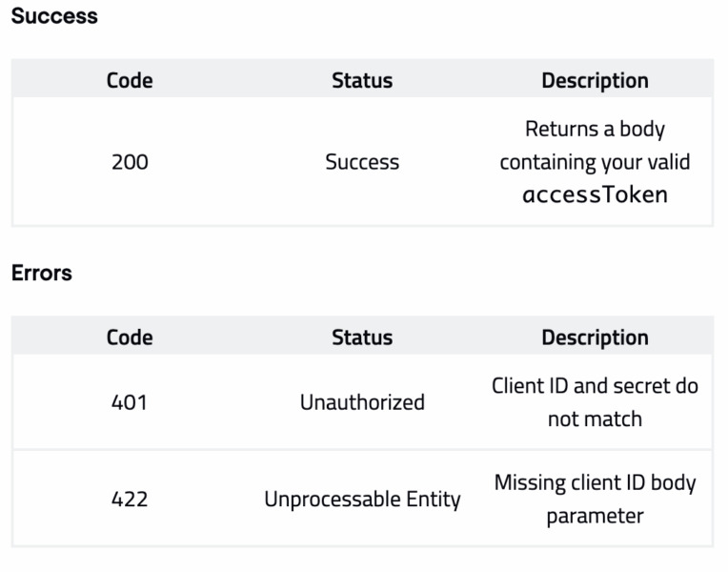Image resolution: width=728 pixels, height=572 pixels.
Task: Click the 'Client ID and secret' description
Action: (595, 386)
